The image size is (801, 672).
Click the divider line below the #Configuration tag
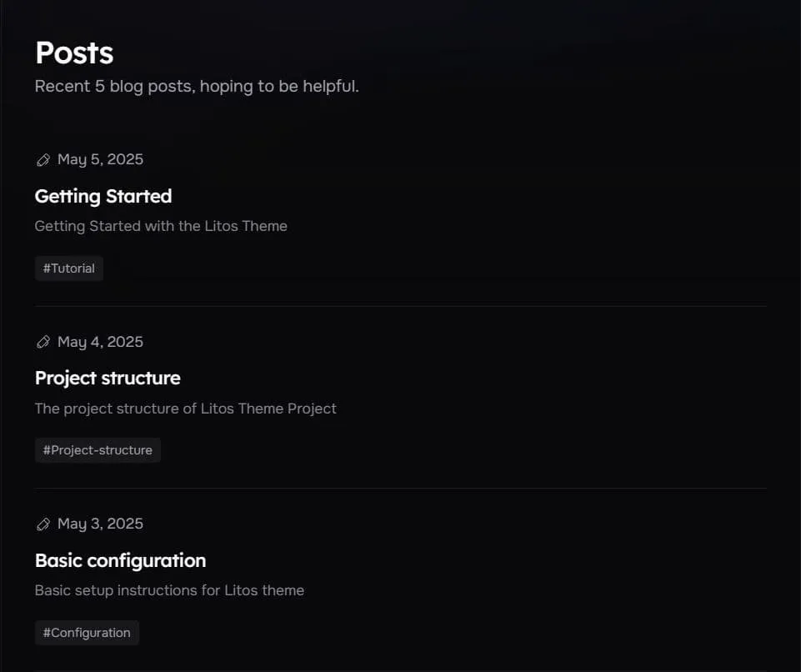(400, 669)
